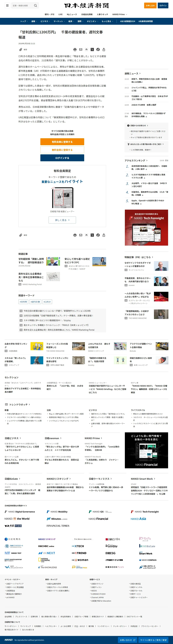Image resolution: width=173 pixels, height=644 pixels.
Task: Click bottom save paperclip icon
Action: 21,235
